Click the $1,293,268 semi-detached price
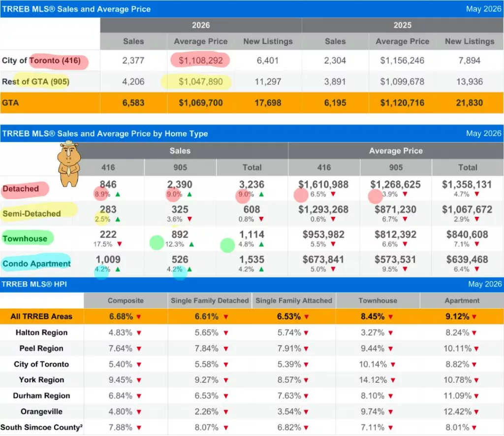Image resolution: width=504 pixels, height=436 pixels. tap(323, 209)
